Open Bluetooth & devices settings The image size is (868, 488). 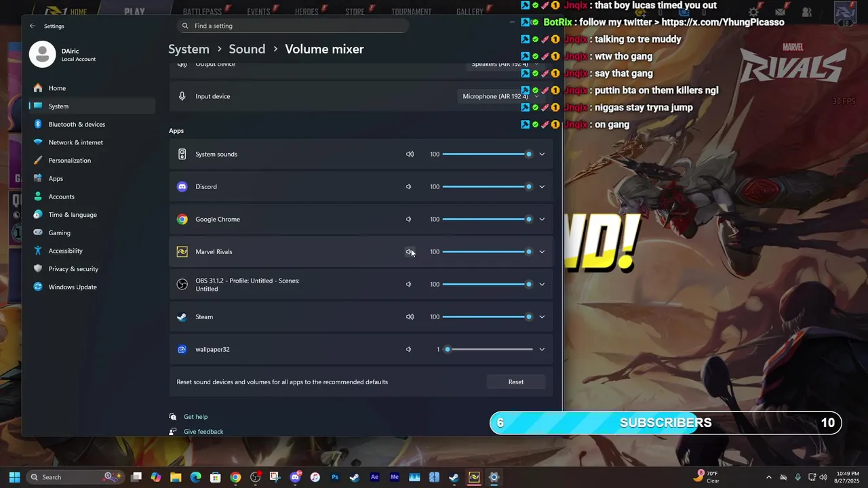click(92, 124)
